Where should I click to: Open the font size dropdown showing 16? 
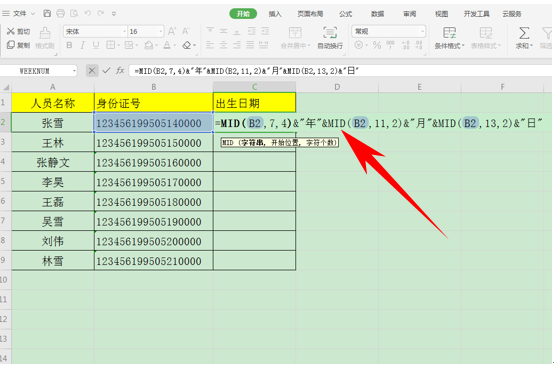coord(161,31)
